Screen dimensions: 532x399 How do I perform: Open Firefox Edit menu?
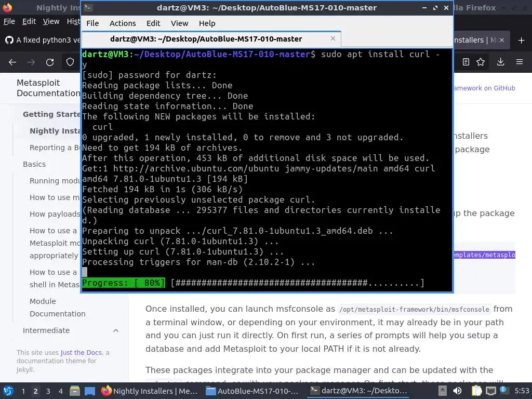pyautogui.click(x=29, y=21)
